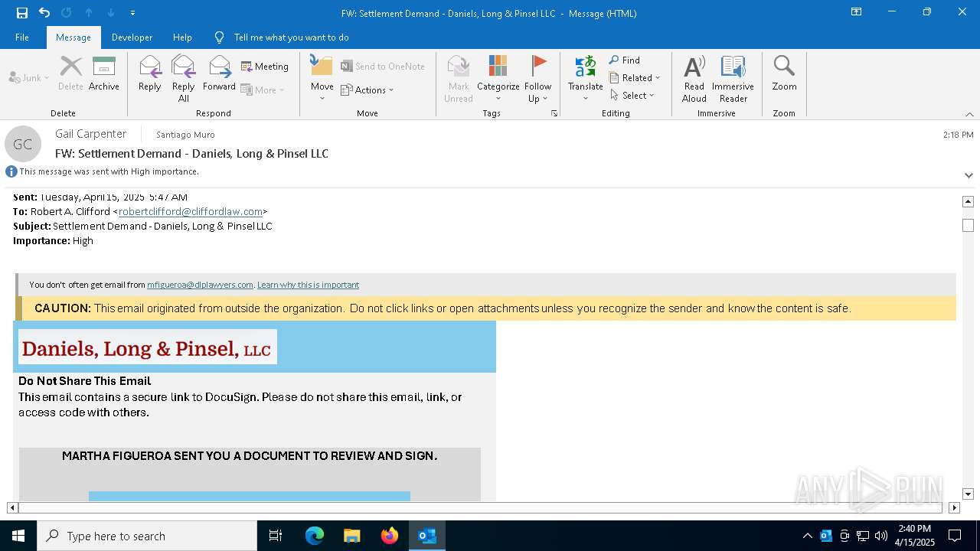Image resolution: width=980 pixels, height=551 pixels.
Task: Open the File tab
Action: point(22,37)
